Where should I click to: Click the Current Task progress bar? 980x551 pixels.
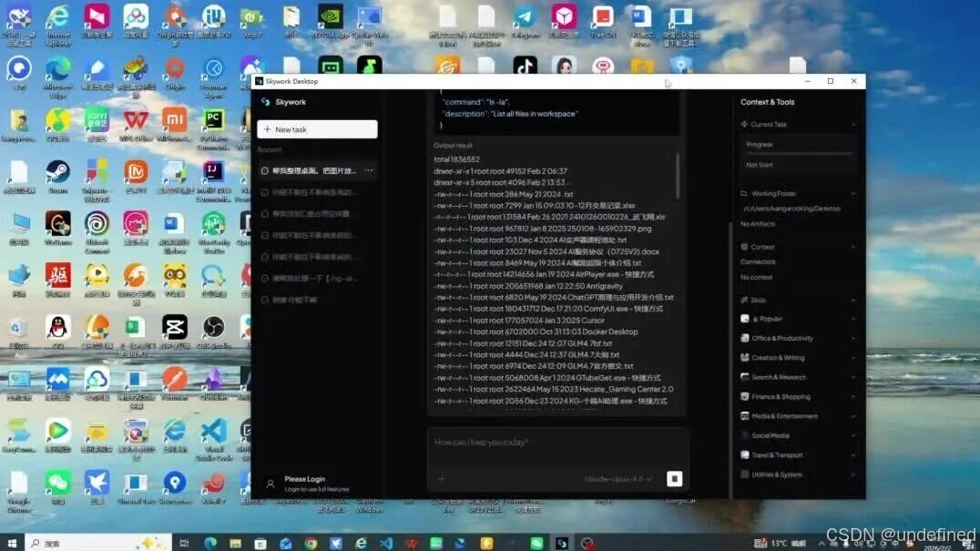(798, 152)
